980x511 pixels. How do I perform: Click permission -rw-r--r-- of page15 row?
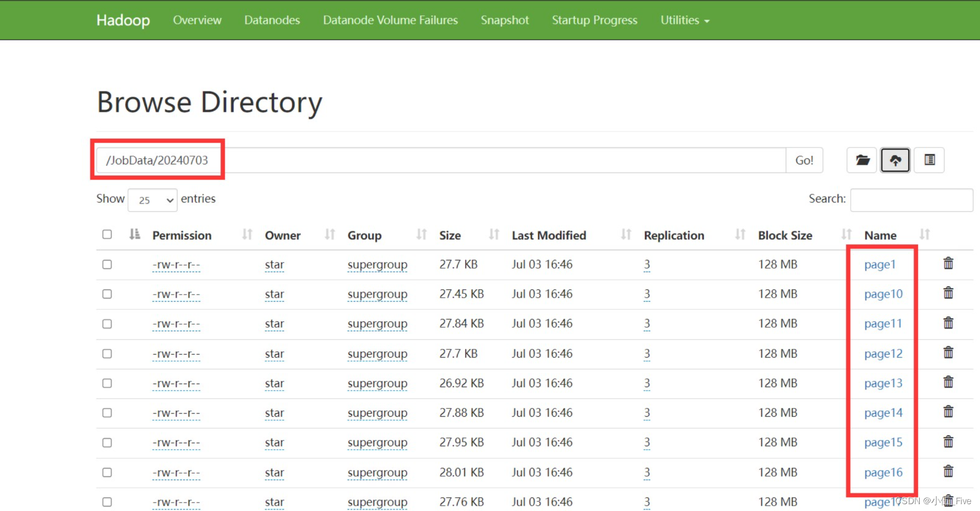[x=176, y=442]
